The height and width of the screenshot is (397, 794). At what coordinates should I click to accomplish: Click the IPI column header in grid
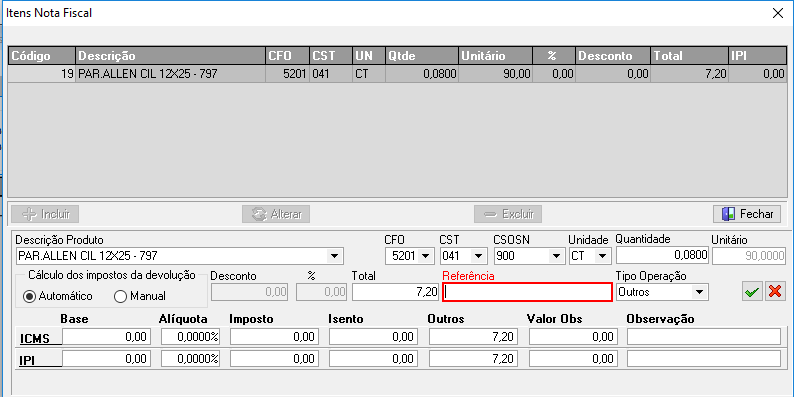pos(758,56)
